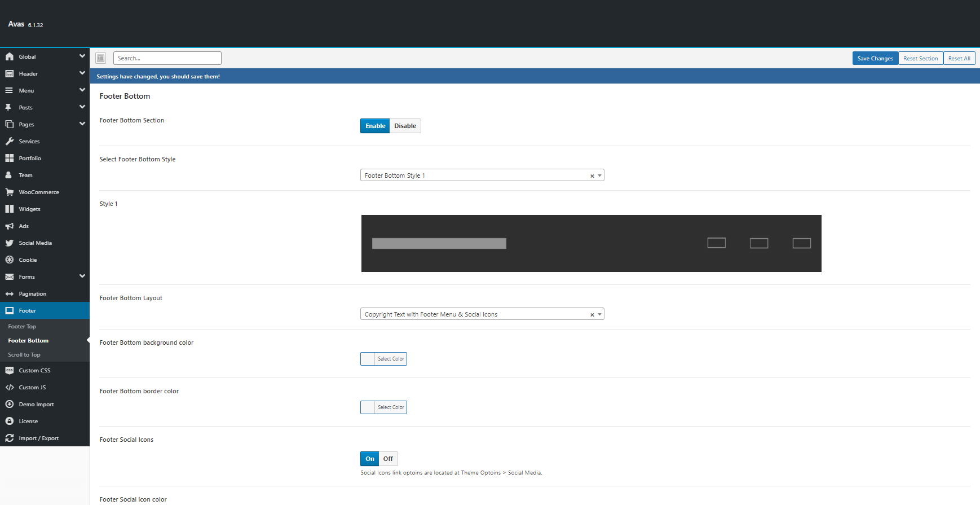980x505 pixels.
Task: Disable the Footer Bottom Section
Action: coord(405,126)
